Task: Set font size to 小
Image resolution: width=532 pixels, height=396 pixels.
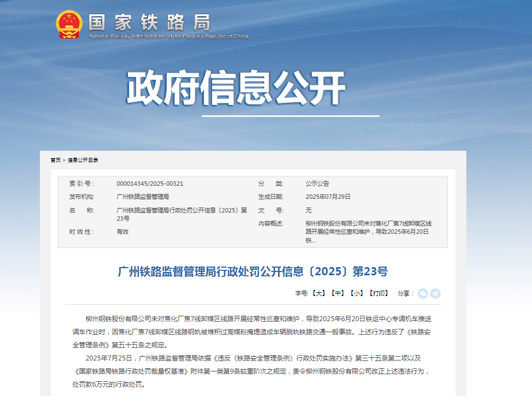Action: click(x=356, y=293)
